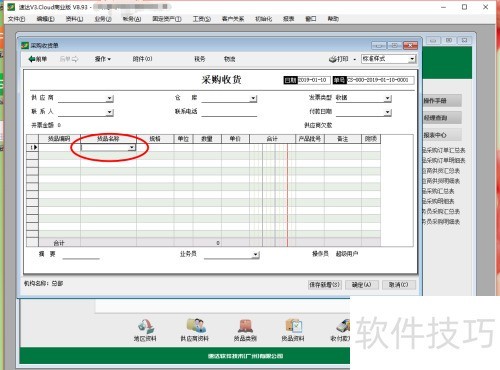Open the 窗口 menu
500x370 pixels.
click(x=311, y=19)
